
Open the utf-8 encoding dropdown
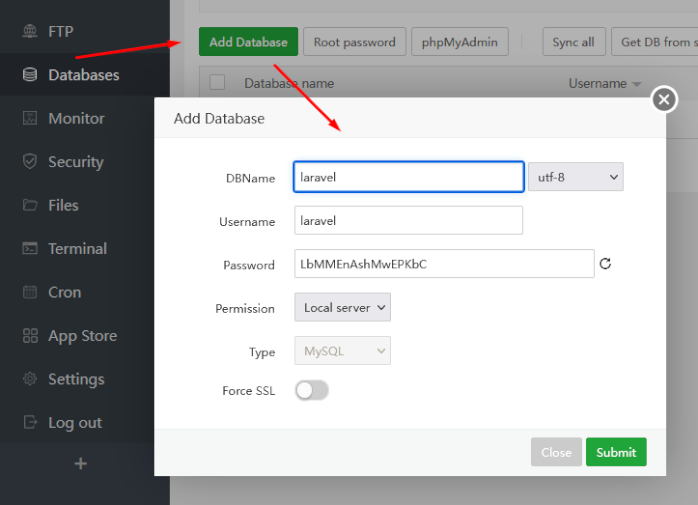(575, 177)
